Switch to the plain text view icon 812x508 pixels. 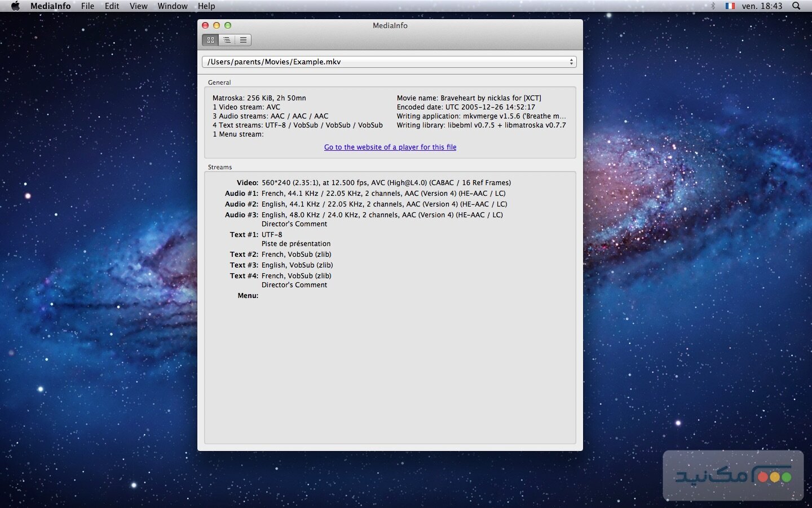(243, 40)
